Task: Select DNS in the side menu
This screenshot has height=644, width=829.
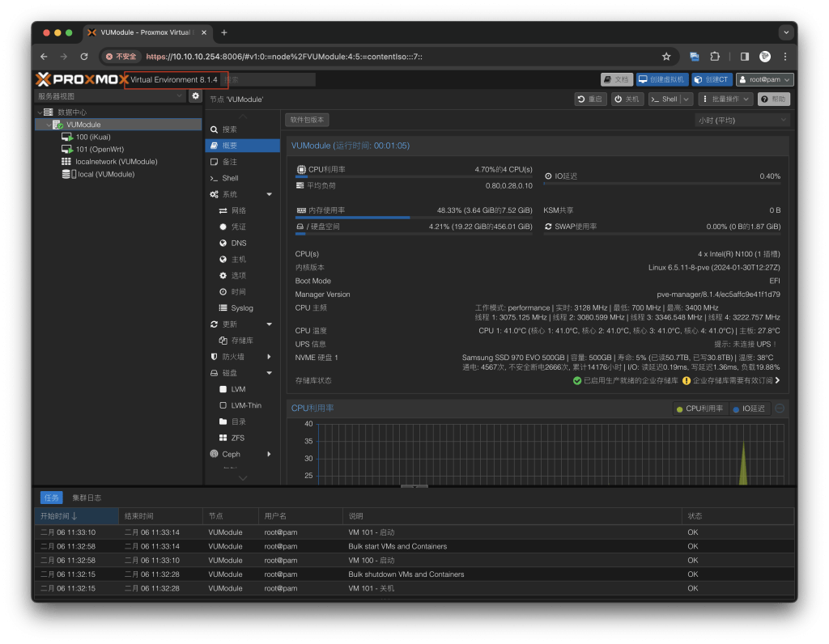Action: (238, 243)
